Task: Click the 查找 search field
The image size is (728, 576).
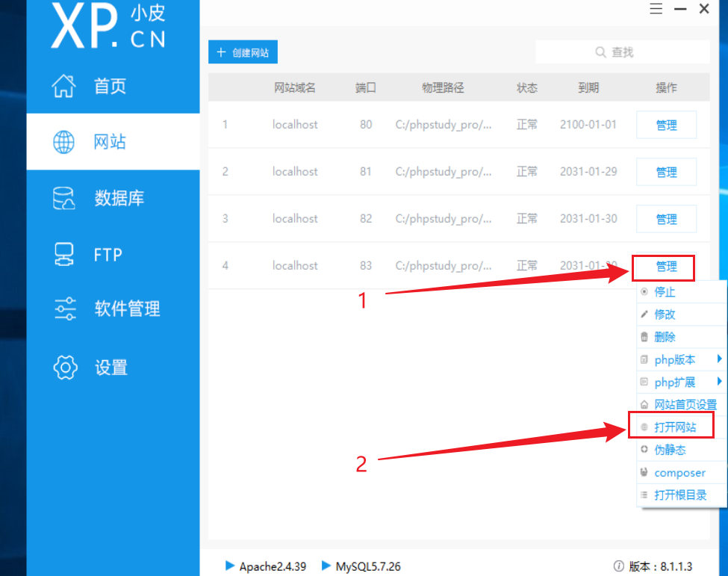Action: [x=623, y=52]
